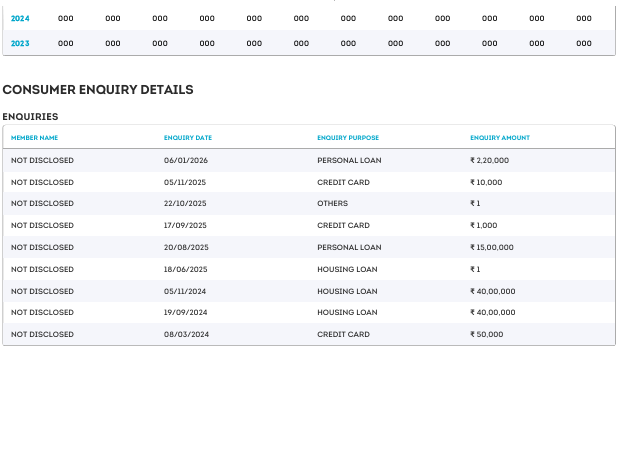Select the Enquiry Date column header

[188, 137]
